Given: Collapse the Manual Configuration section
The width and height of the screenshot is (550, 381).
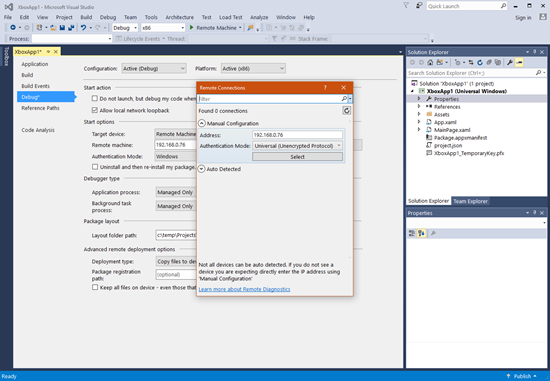Looking at the screenshot, I should tap(202, 123).
